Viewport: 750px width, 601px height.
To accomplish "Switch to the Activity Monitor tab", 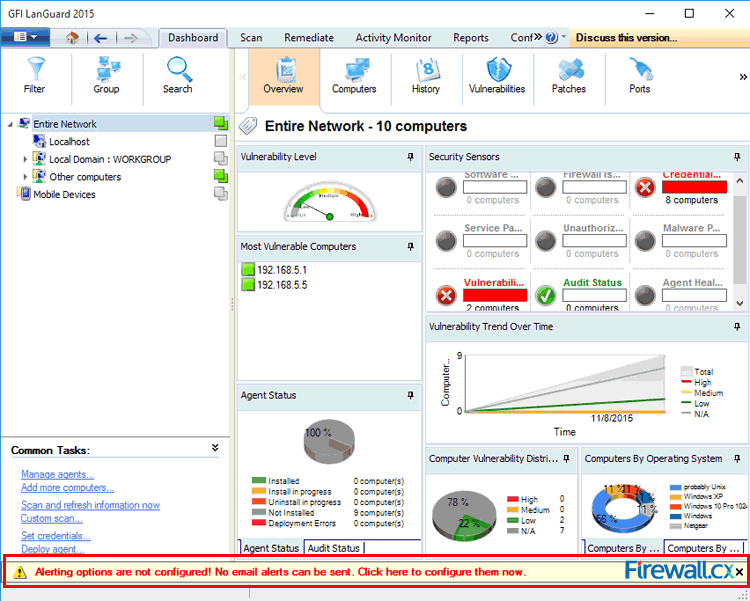I will tap(393, 38).
